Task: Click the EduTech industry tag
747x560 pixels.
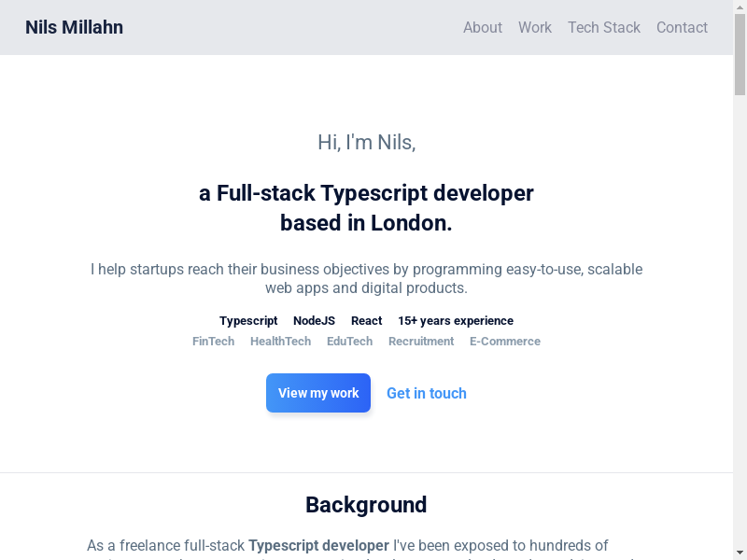Action: pos(349,341)
